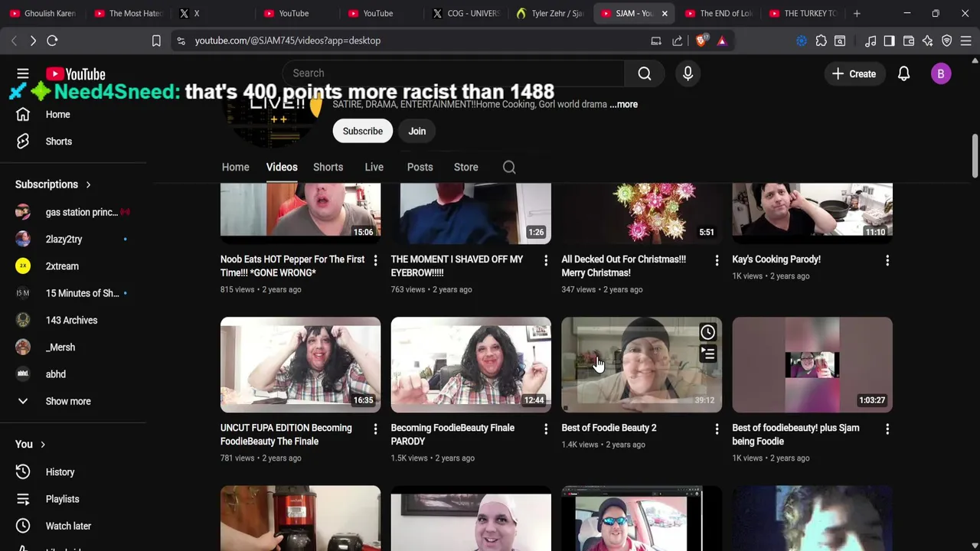Open the browser main menu
Screen dimensions: 980x551
966,41
